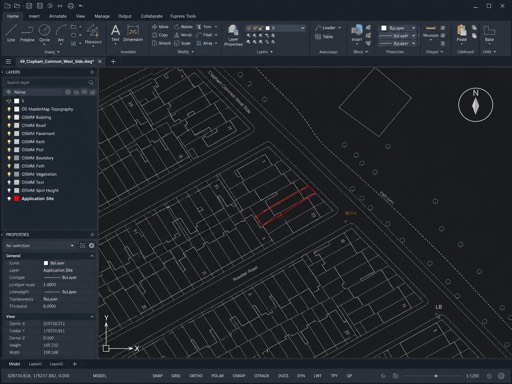Image resolution: width=512 pixels, height=384 pixels.
Task: Toggle GRID display in status bar
Action: [x=176, y=376]
